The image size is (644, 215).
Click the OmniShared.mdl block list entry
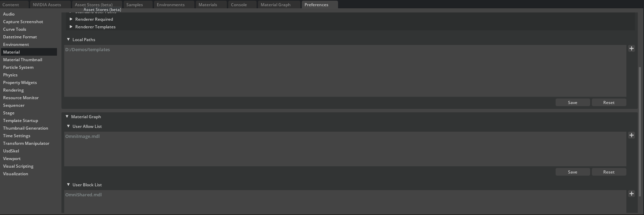(84, 195)
